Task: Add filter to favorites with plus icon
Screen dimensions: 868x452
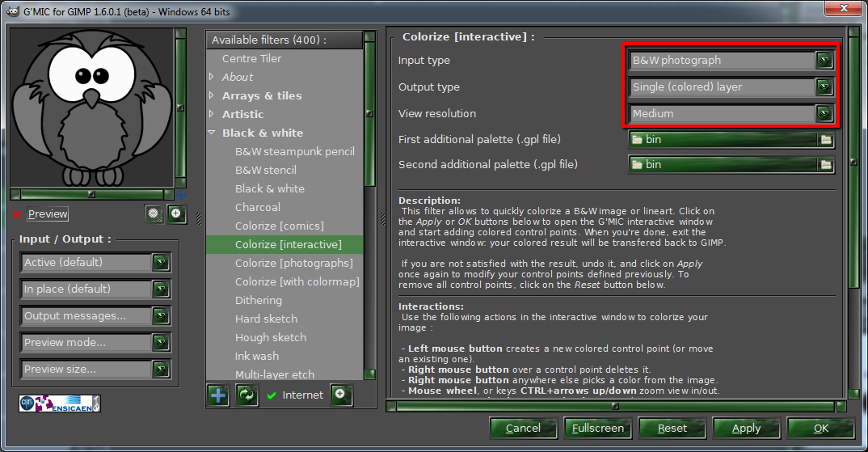Action: (218, 395)
